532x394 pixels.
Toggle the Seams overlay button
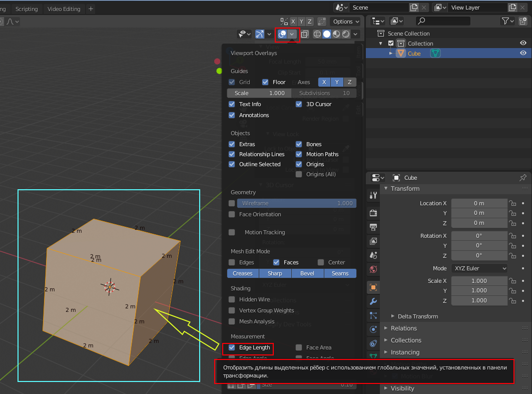pos(340,273)
